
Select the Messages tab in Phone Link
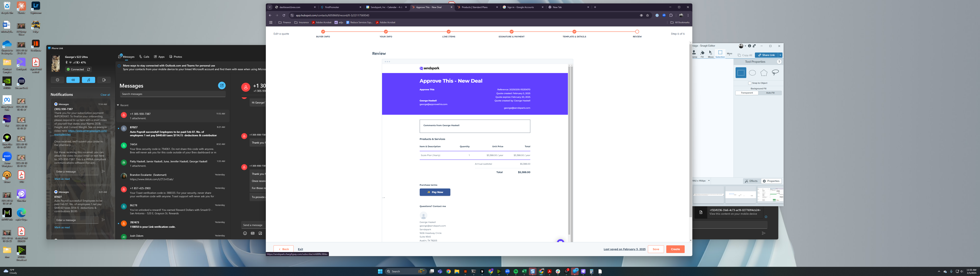click(126, 56)
